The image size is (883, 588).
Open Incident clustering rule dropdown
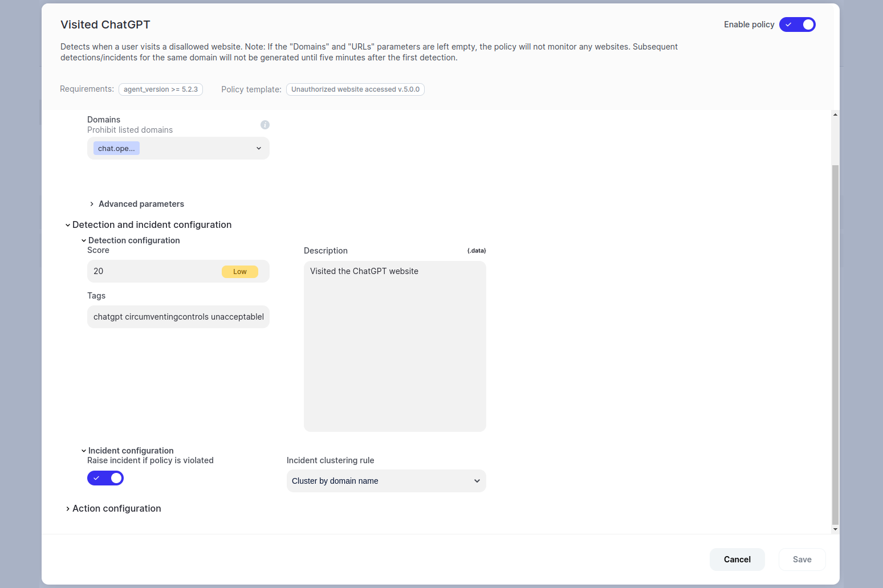pyautogui.click(x=386, y=481)
